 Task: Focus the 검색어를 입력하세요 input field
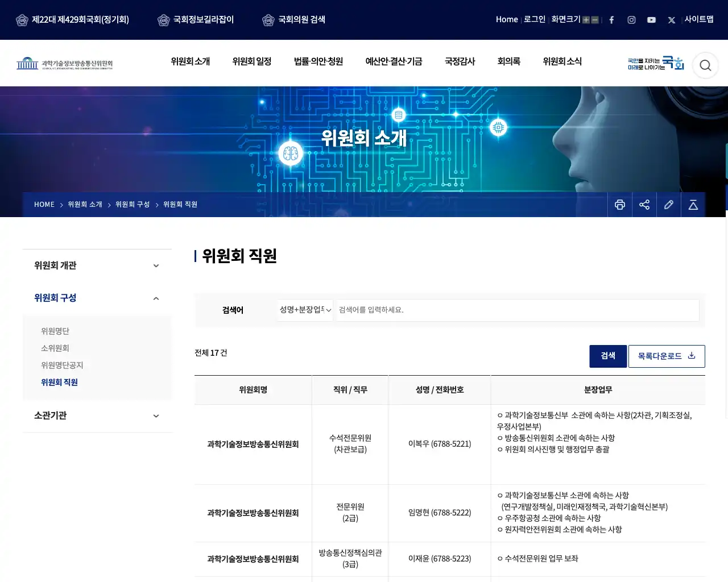point(518,310)
